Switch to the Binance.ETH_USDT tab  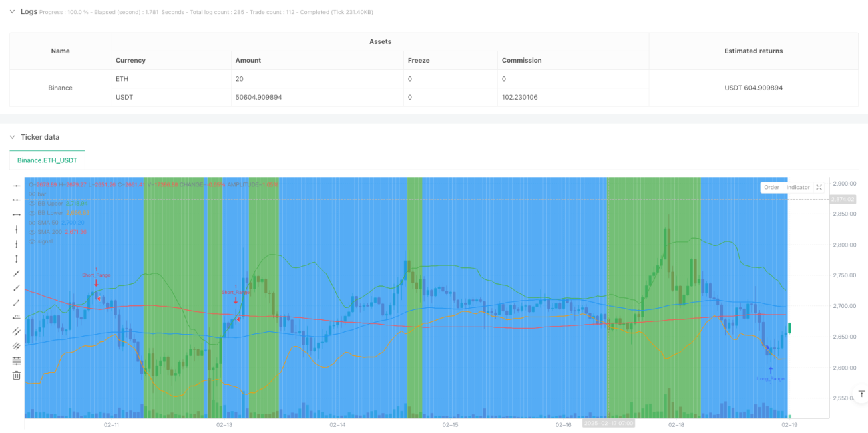tap(47, 160)
